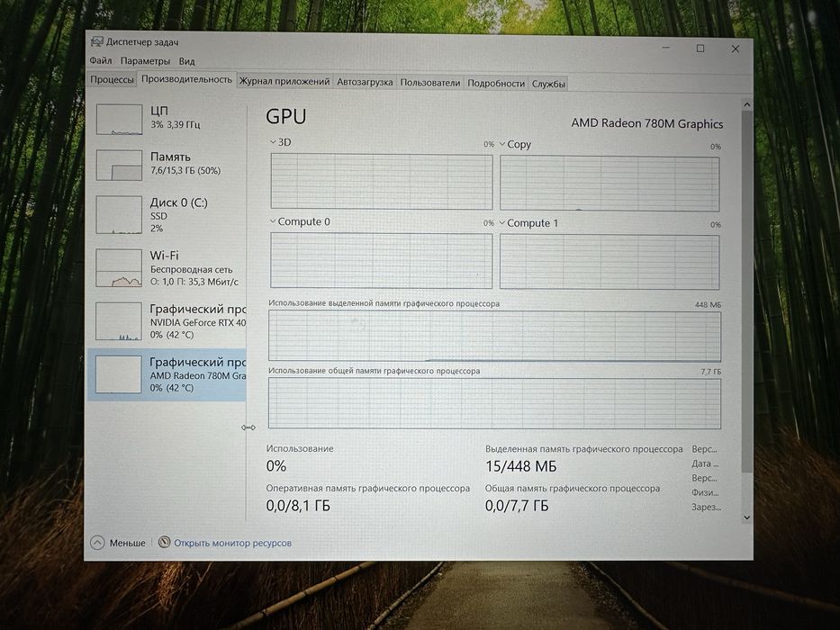Click the AMD Radeon 780M Graphics title
840x630 pixels.
click(x=646, y=123)
